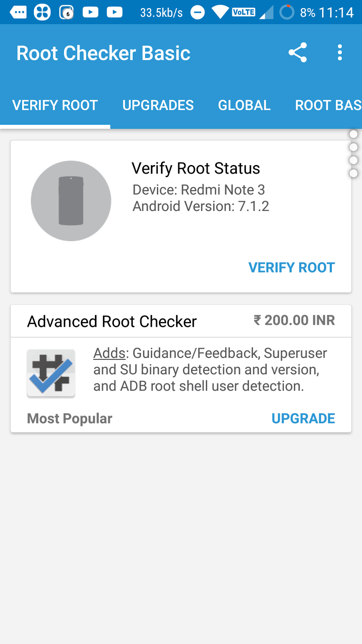Open the three-dot overflow menu
The image size is (362, 644).
340,53
